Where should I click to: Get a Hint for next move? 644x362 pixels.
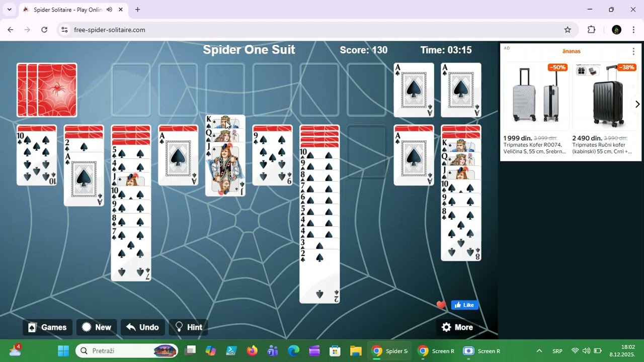pos(189,327)
